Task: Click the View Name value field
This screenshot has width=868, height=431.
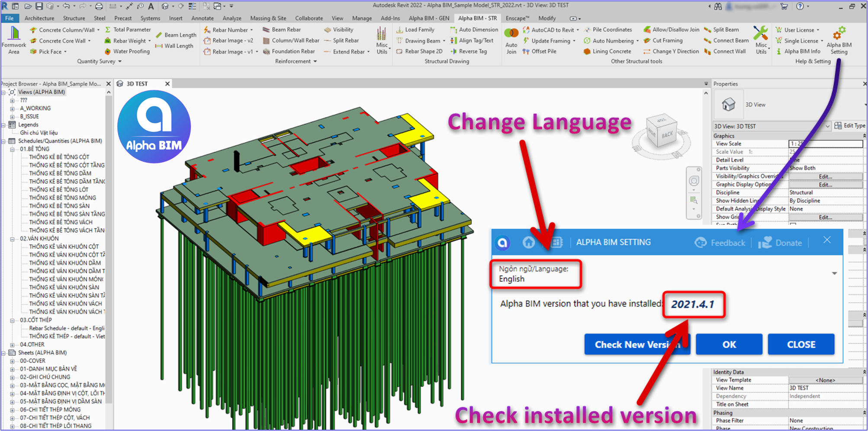Action: [825, 388]
